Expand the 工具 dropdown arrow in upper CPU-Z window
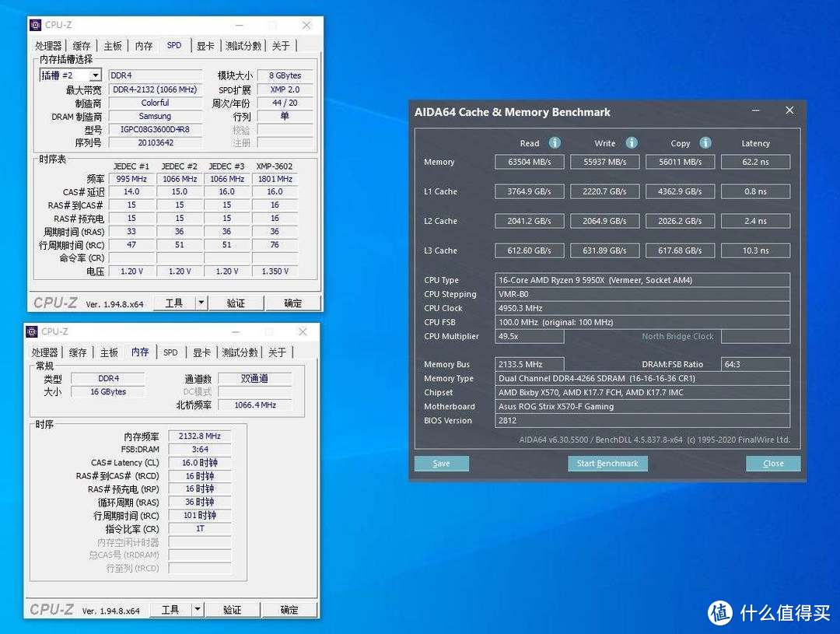 pyautogui.click(x=201, y=303)
